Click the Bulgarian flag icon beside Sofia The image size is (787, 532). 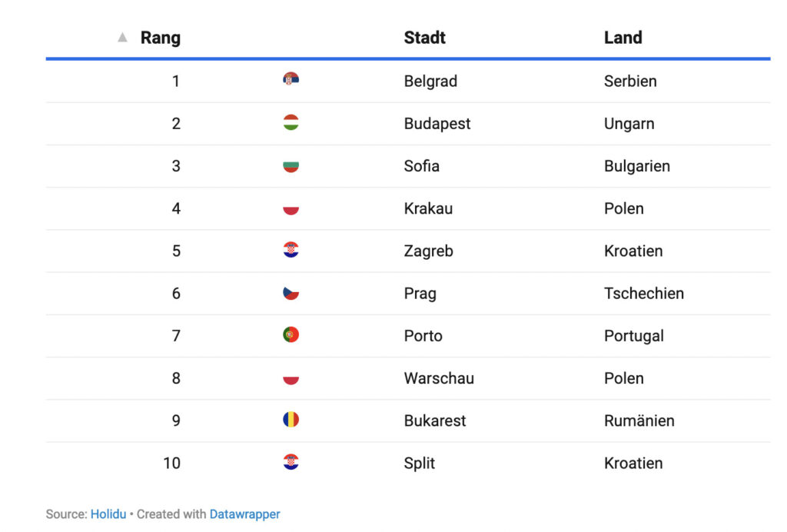click(x=291, y=165)
